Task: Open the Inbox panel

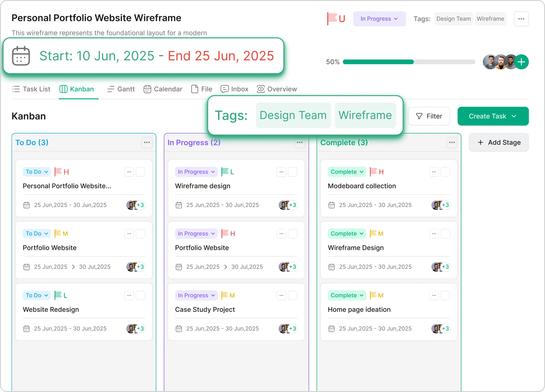Action: tap(234, 89)
